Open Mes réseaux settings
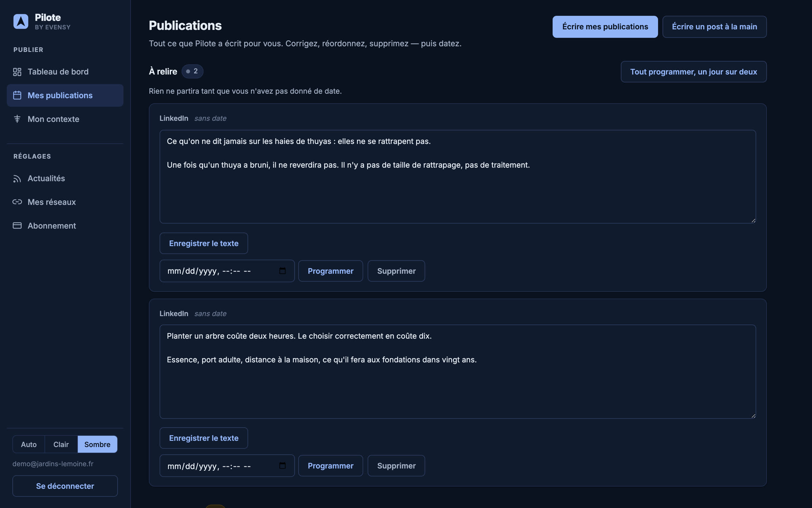812x508 pixels. (x=65, y=202)
